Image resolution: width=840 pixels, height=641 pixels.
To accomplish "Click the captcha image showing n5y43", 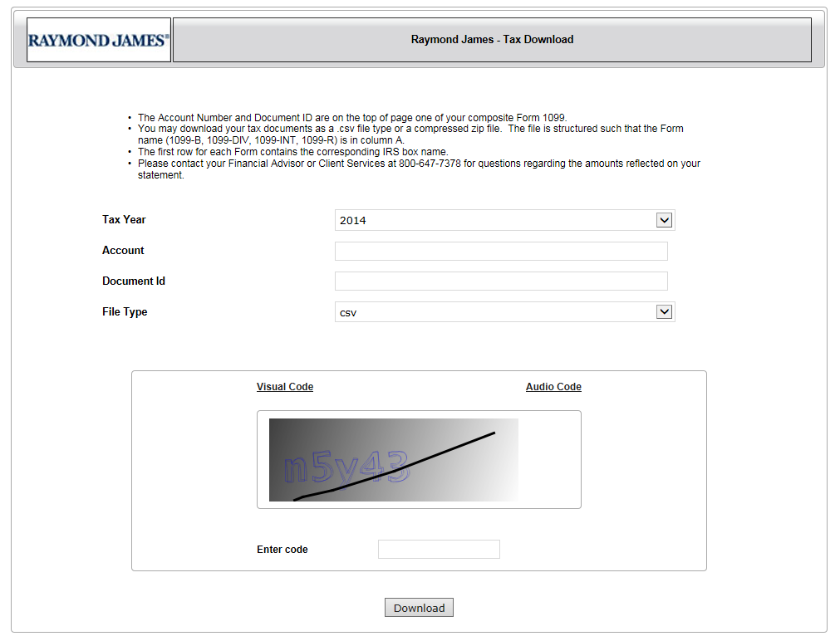I will tap(394, 460).
